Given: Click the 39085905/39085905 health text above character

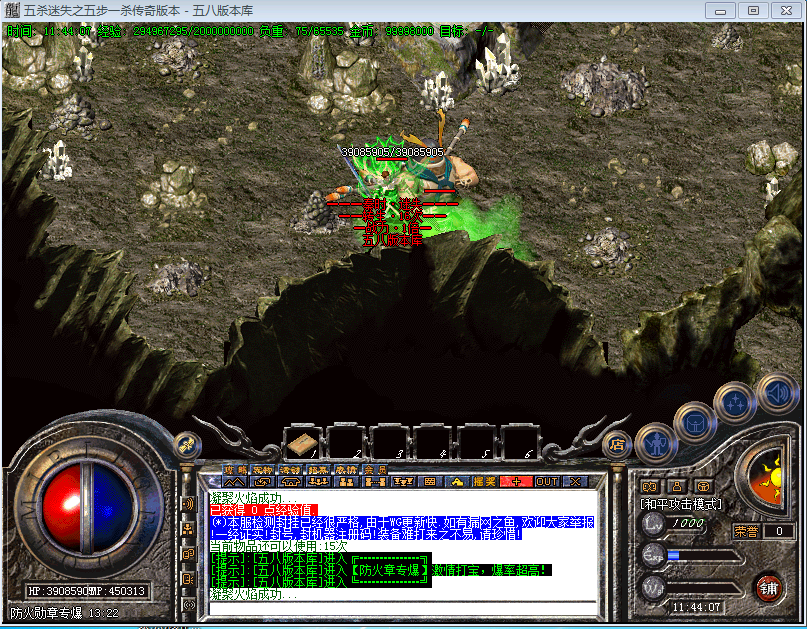Looking at the screenshot, I should tap(393, 152).
